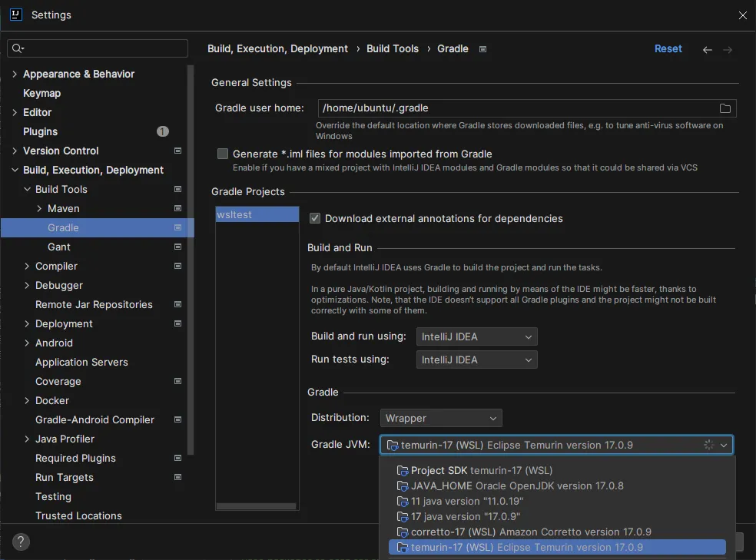Click IntelliJ IDEA logo in title bar
The width and height of the screenshot is (756, 560).
click(16, 15)
